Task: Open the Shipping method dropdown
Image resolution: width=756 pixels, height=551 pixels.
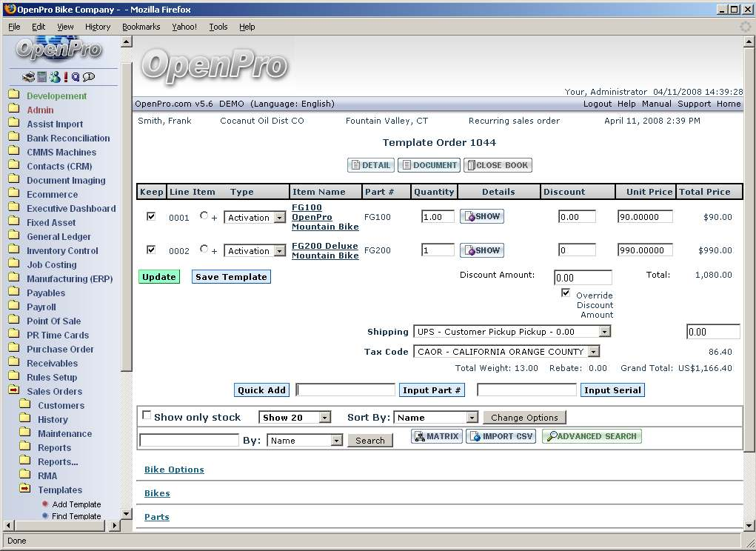Action: [512, 332]
